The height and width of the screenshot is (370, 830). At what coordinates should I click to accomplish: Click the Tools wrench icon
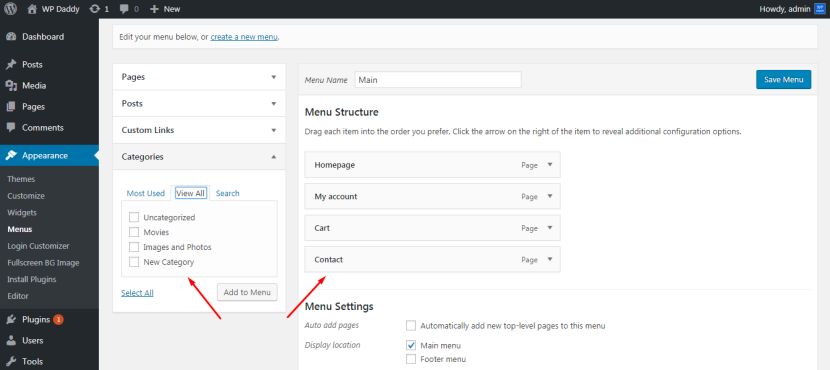coord(11,362)
